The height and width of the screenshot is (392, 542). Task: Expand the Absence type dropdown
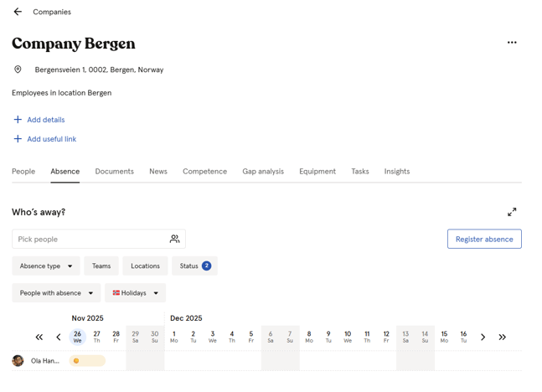pos(46,266)
